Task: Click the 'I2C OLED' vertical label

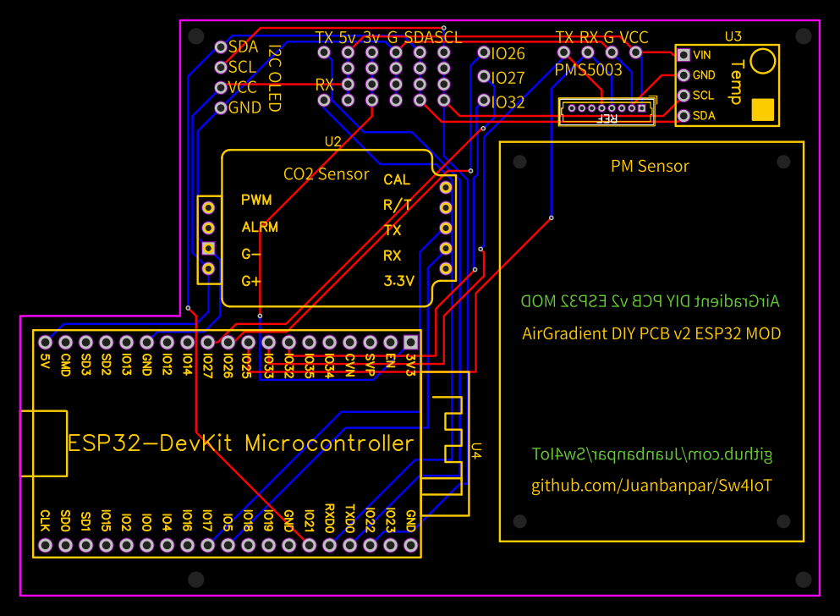Action: tap(274, 78)
